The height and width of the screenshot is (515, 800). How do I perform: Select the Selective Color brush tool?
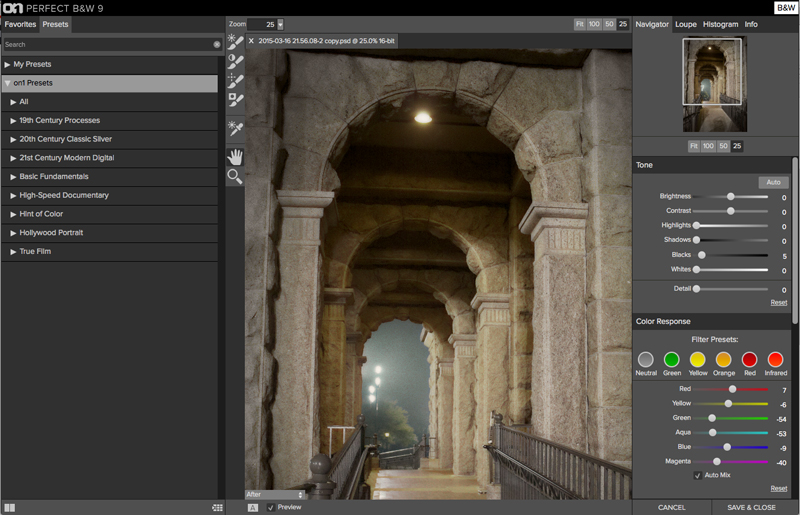[235, 99]
